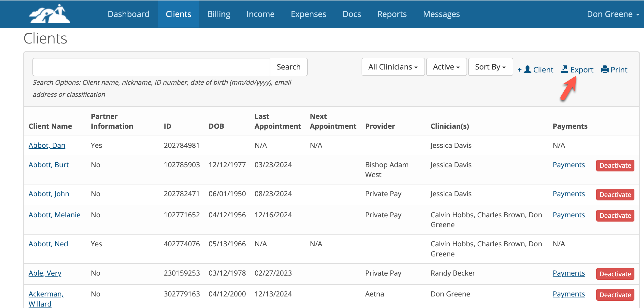The width and height of the screenshot is (644, 308).
Task: Focus the client search input field
Action: pyautogui.click(x=151, y=67)
